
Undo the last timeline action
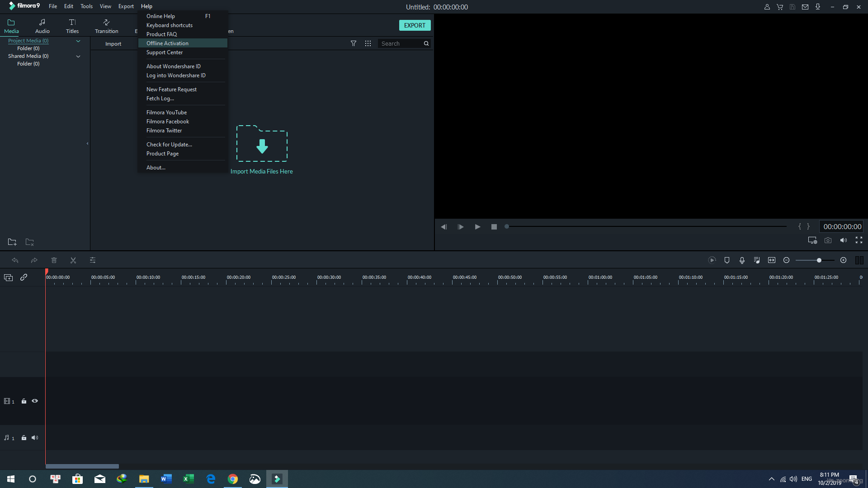coord(15,260)
